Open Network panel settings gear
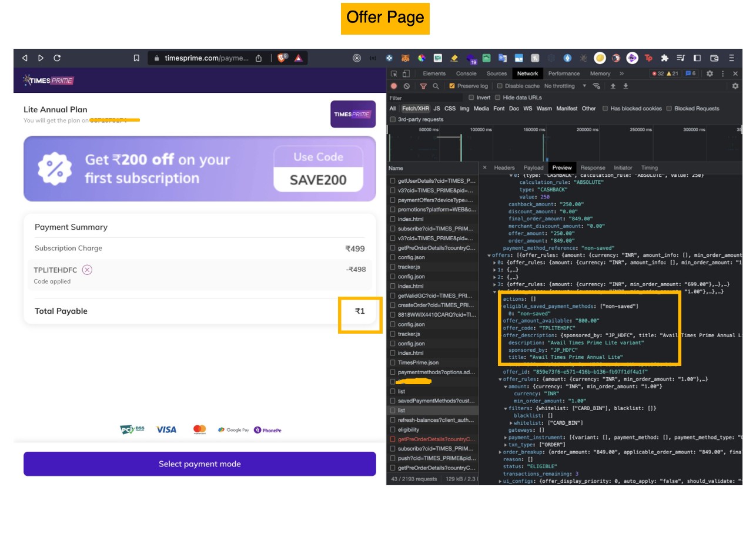Viewport: 756px width, 534px height. point(735,86)
